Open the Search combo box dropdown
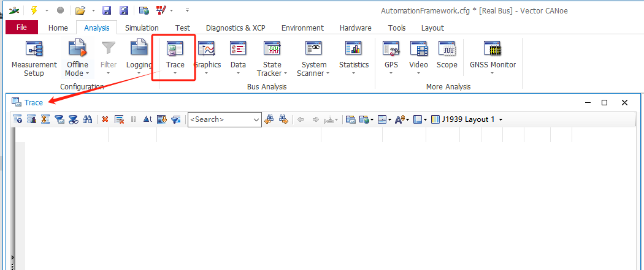This screenshot has height=270, width=644. click(x=257, y=119)
